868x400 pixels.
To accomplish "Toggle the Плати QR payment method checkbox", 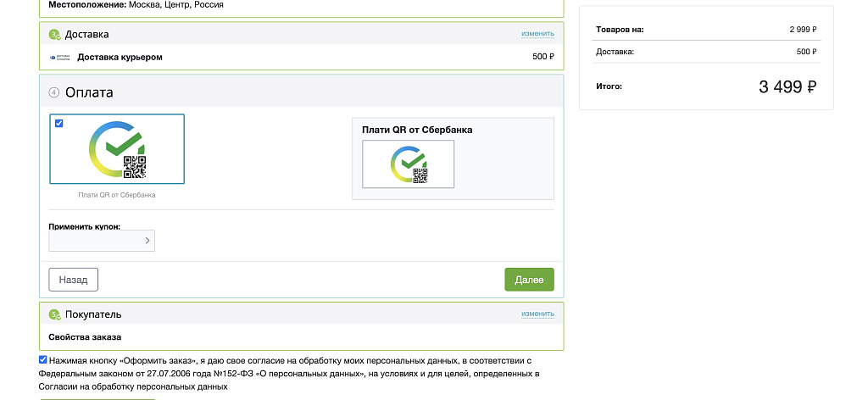I will click(x=58, y=124).
